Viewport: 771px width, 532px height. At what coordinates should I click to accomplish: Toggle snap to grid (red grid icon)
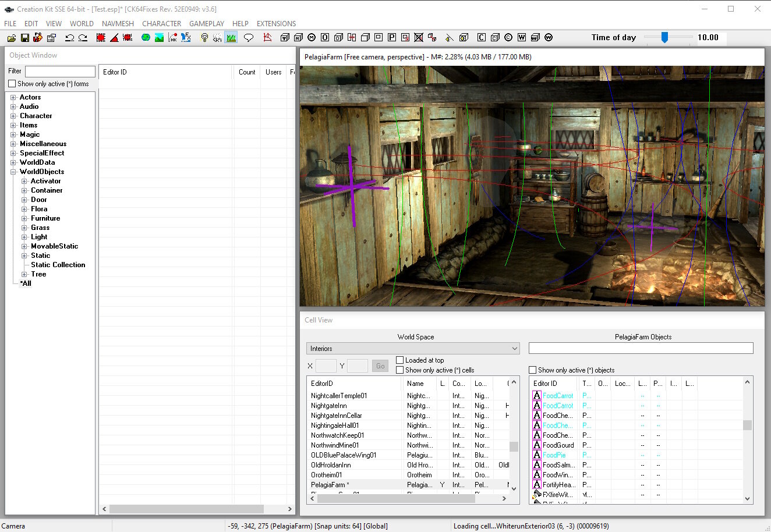[101, 38]
